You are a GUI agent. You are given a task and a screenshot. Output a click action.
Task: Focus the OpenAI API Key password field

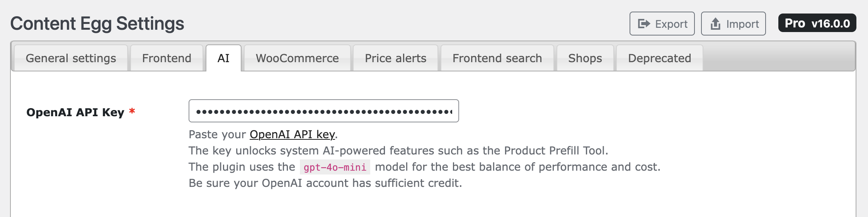coord(323,111)
